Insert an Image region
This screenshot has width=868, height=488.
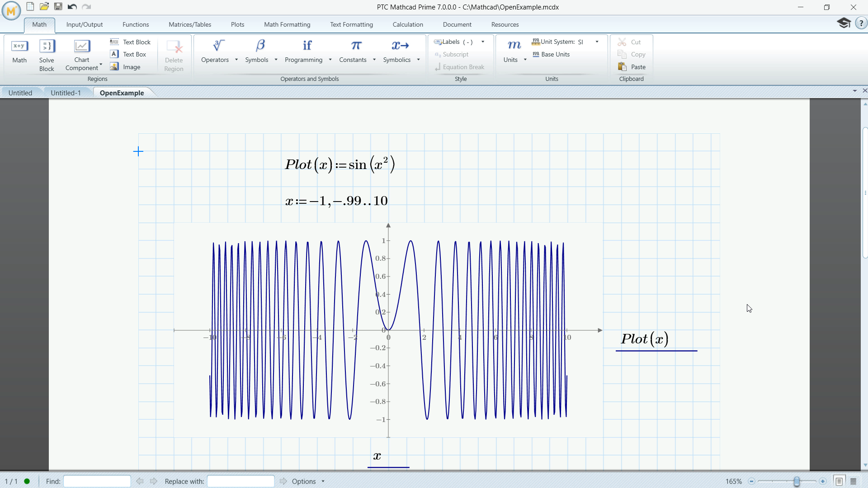click(126, 66)
